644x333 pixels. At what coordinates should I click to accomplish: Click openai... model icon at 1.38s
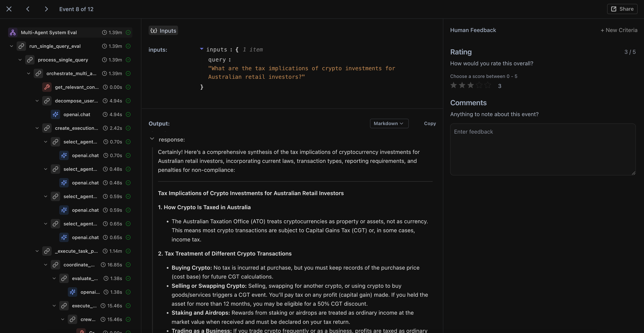coord(72,292)
